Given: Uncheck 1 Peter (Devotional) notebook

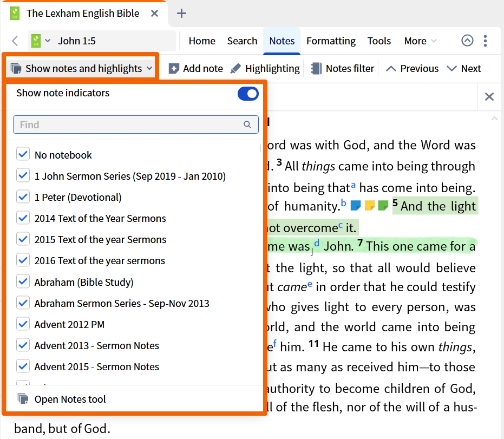Looking at the screenshot, I should click(23, 196).
